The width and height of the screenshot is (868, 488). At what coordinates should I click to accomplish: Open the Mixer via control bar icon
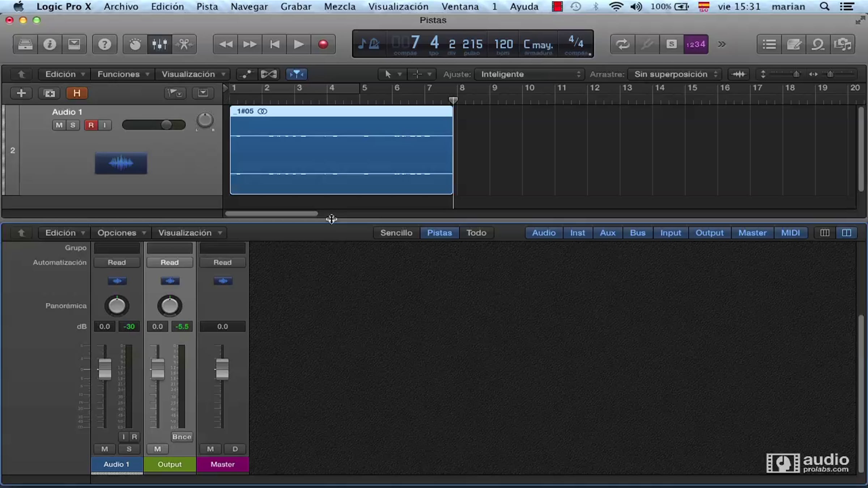[159, 44]
